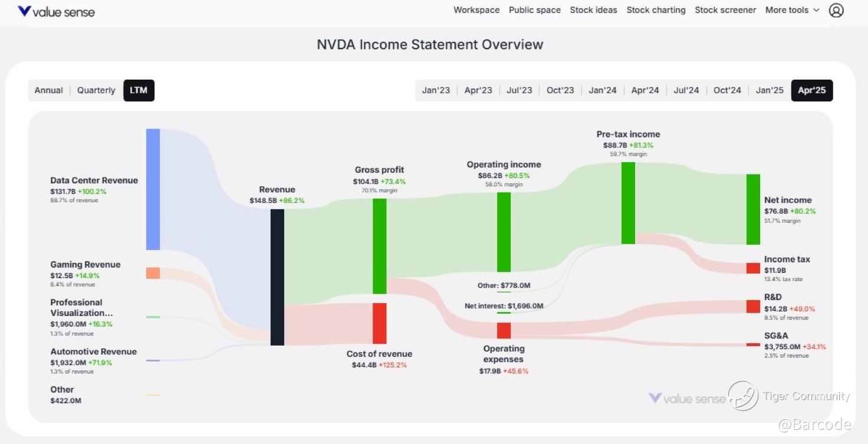Click the green Net income bar
This screenshot has width=868, height=444.
pyautogui.click(x=753, y=209)
